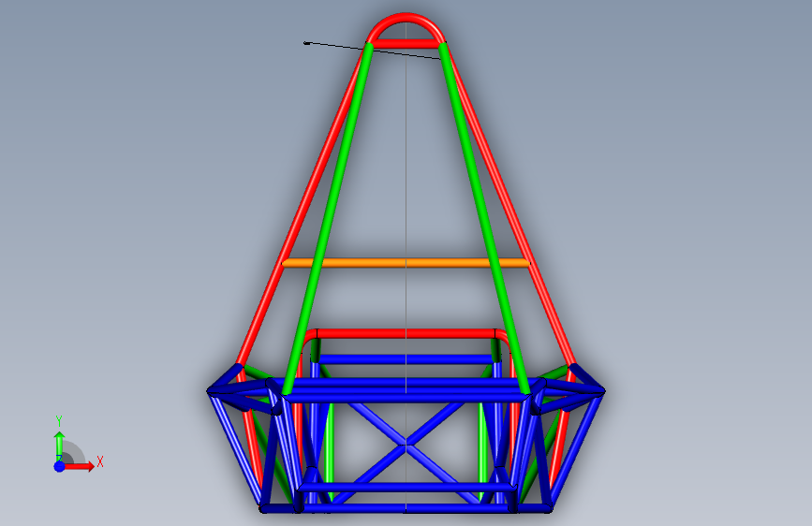
Task: Select the orange horizontal crossbar tube
Action: 406,263
